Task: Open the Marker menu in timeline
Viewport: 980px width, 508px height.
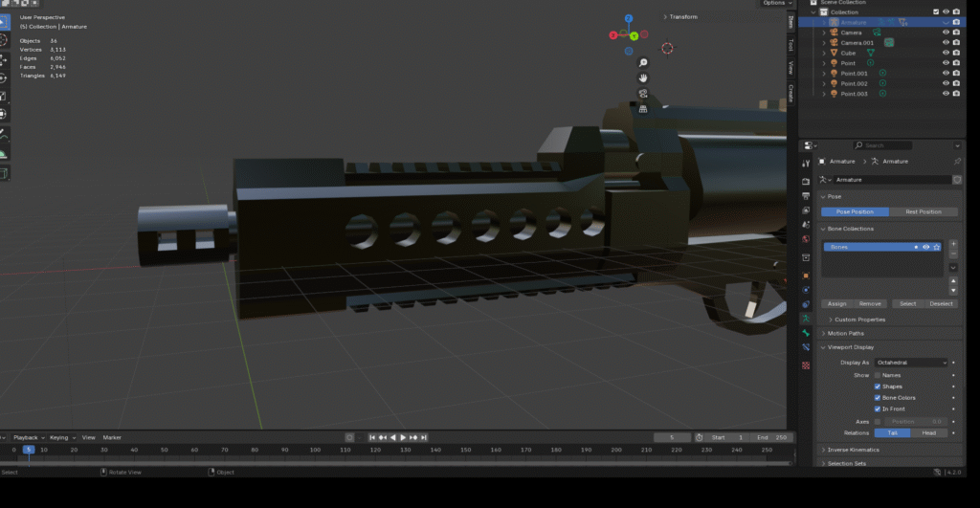Action: coord(112,437)
